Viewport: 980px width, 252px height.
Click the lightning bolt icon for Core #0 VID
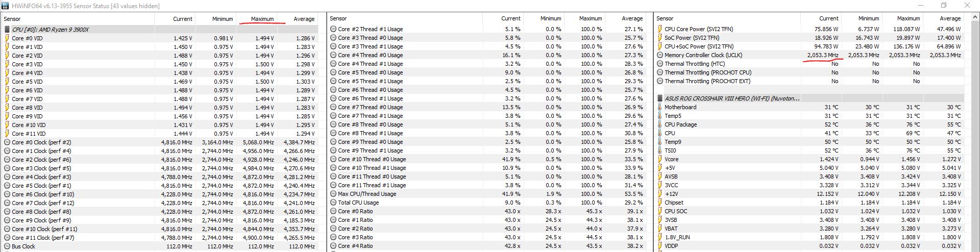click(x=7, y=38)
